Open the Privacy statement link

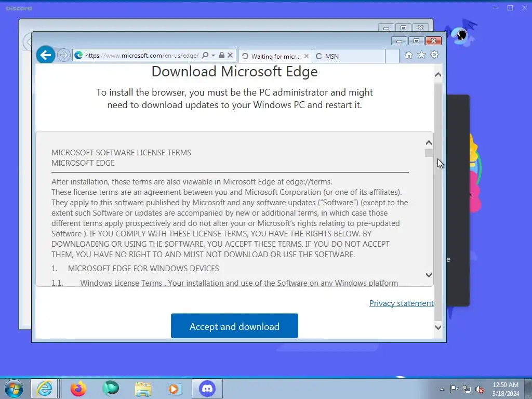tap(401, 303)
